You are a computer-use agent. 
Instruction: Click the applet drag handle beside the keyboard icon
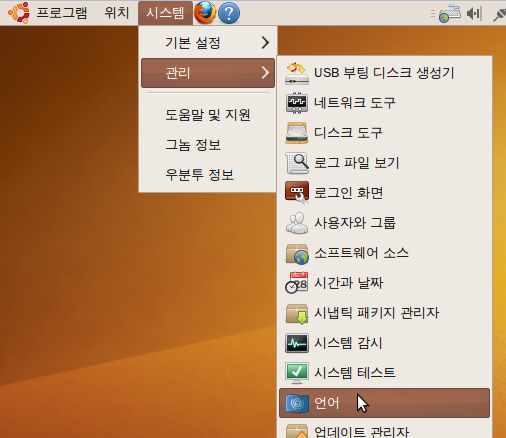433,13
